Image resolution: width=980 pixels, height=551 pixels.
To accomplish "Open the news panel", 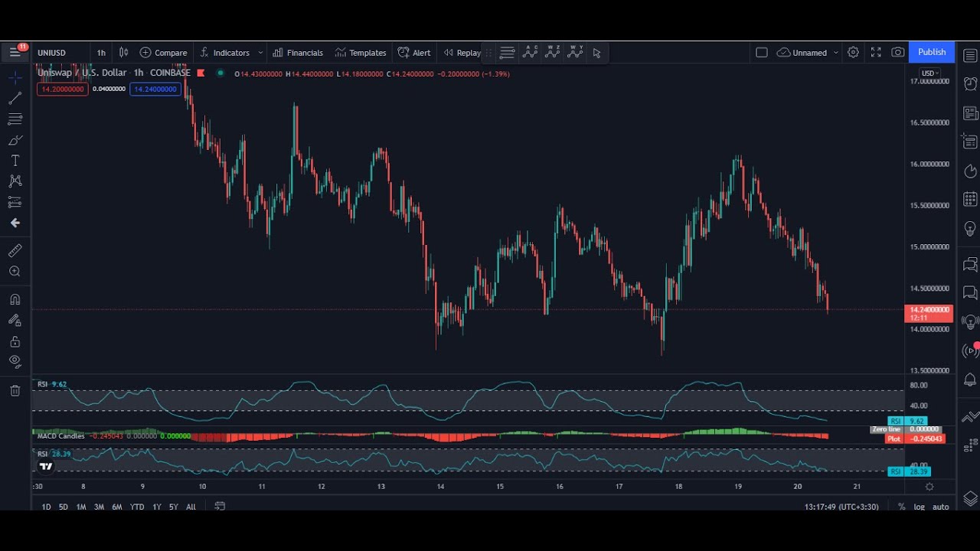I will coord(970,113).
